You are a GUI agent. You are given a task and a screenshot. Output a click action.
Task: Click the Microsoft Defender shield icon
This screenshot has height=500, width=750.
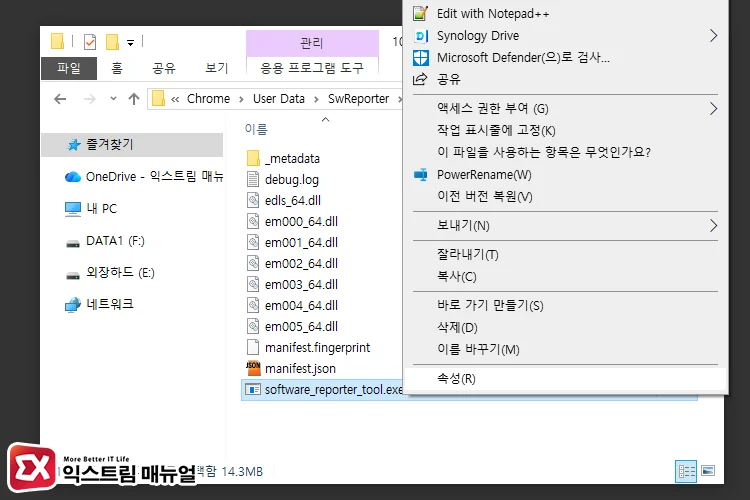pyautogui.click(x=420, y=58)
